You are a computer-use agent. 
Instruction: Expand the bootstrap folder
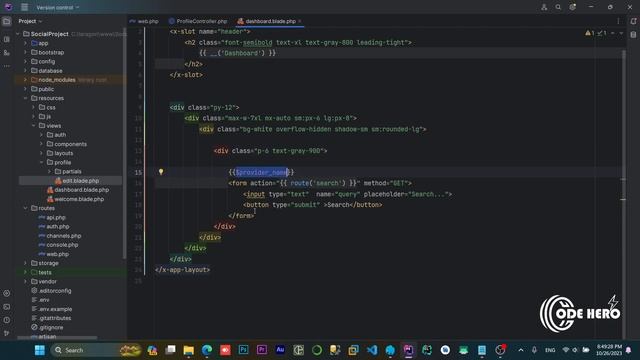click(x=25, y=52)
